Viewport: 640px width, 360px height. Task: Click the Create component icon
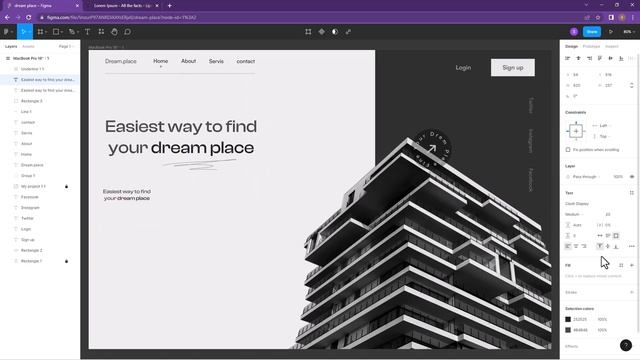click(322, 32)
